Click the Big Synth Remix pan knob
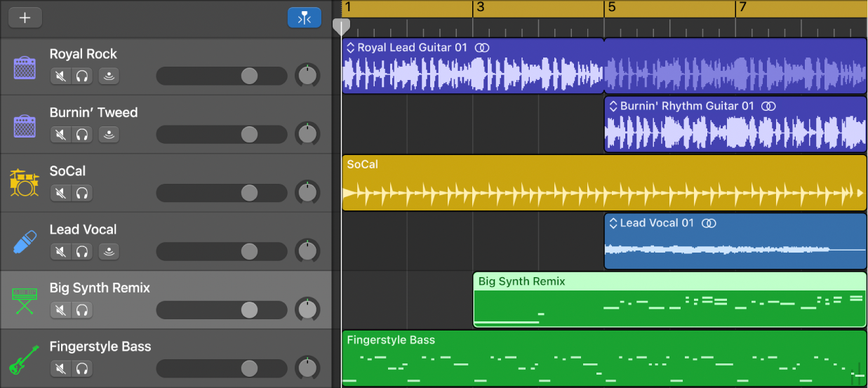 tap(307, 309)
